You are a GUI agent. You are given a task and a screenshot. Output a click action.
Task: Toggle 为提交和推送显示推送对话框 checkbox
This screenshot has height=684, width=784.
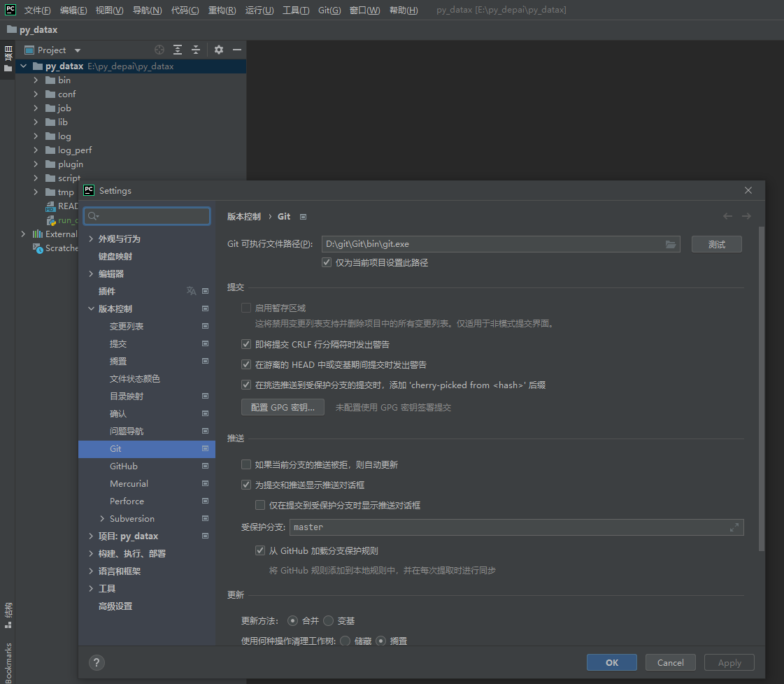(x=246, y=485)
